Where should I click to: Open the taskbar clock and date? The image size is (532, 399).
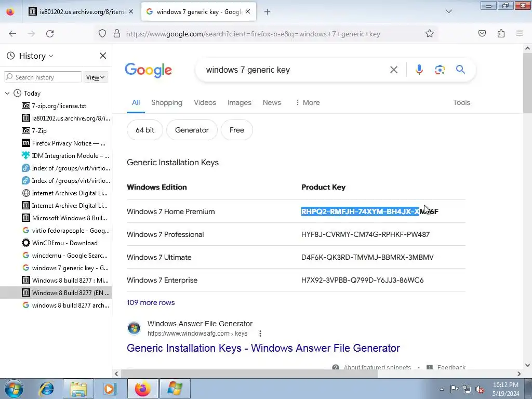coord(506,389)
